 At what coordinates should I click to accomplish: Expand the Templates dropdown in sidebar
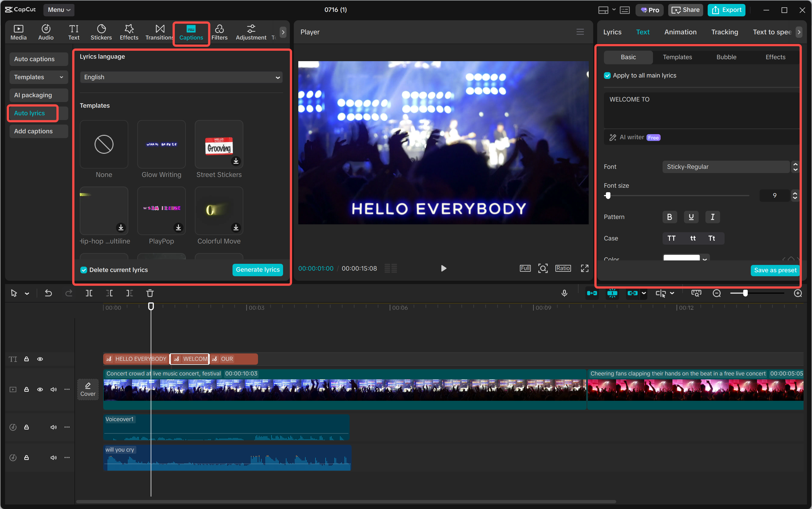(x=38, y=77)
